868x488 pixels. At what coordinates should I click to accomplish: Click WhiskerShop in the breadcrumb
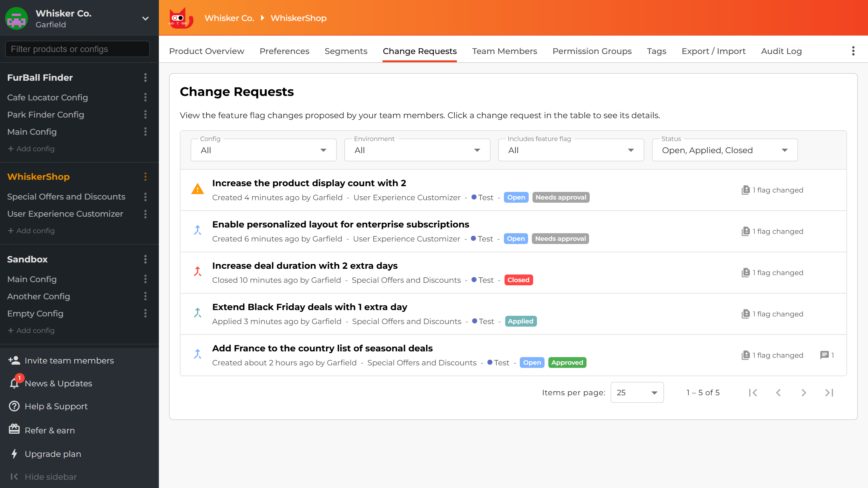pyautogui.click(x=298, y=18)
